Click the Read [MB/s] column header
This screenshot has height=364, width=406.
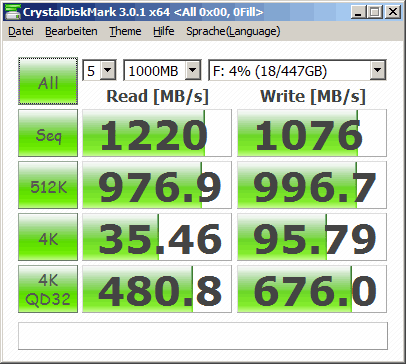coord(157,96)
